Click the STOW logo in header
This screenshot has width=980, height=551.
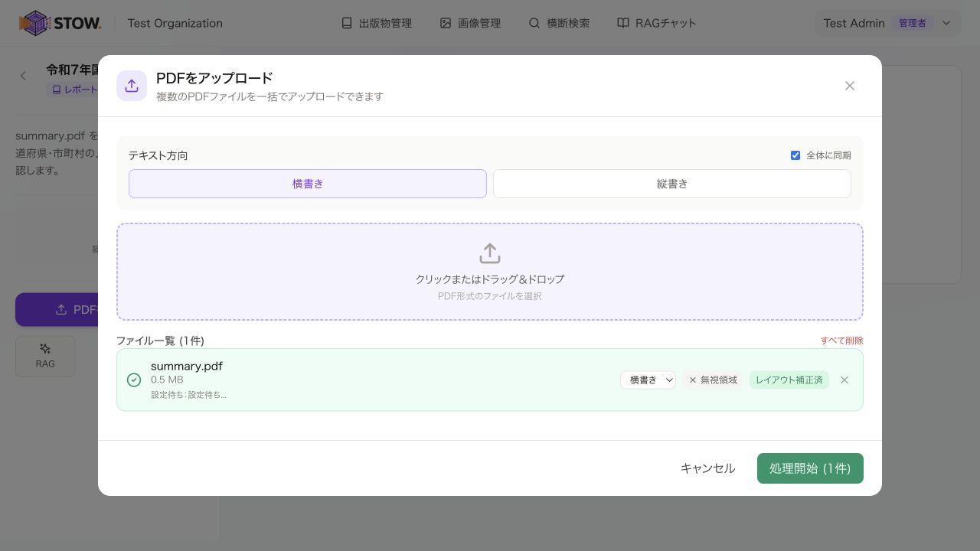(x=60, y=23)
